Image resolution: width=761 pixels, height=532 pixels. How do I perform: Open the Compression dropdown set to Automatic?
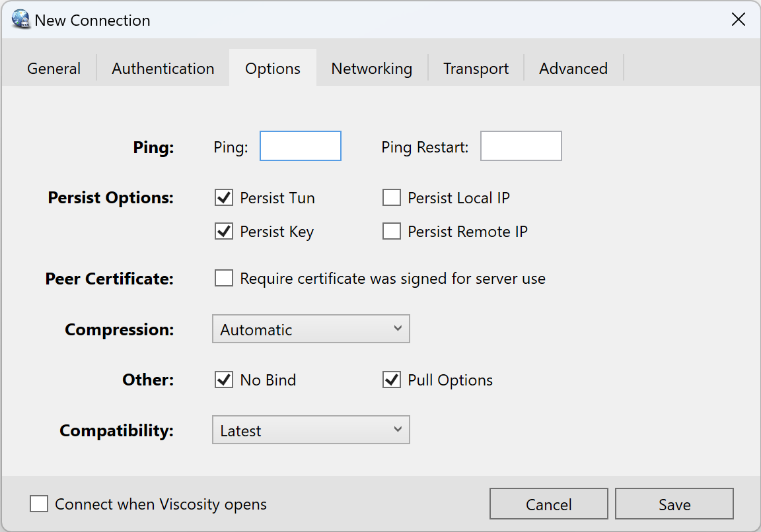(311, 329)
